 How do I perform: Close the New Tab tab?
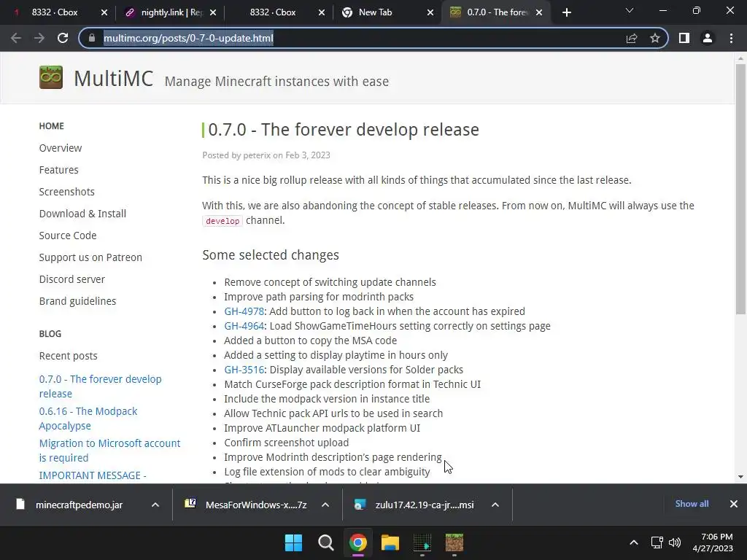[x=430, y=12]
